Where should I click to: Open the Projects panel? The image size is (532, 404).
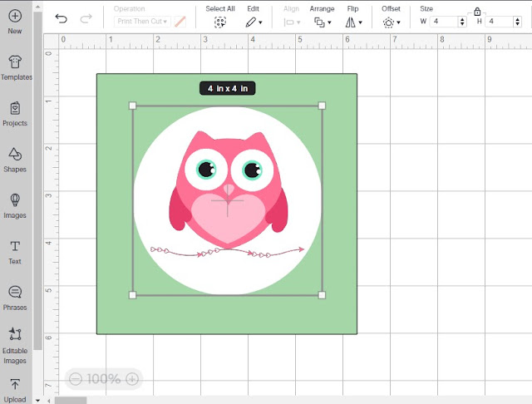pyautogui.click(x=15, y=108)
